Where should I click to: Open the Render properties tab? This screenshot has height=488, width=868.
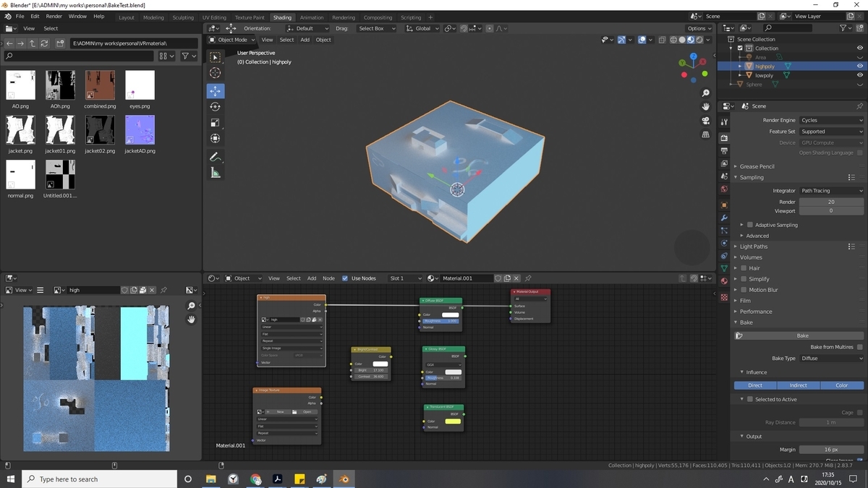click(x=724, y=137)
